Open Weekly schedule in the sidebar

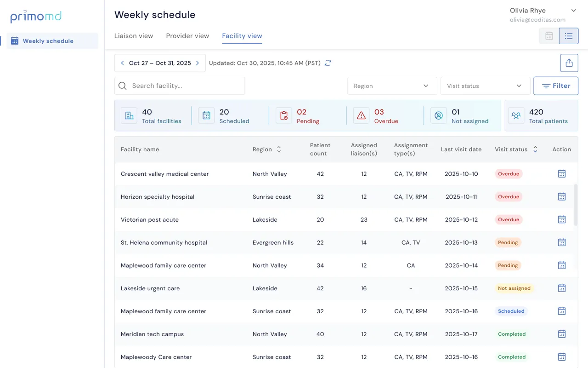click(x=52, y=41)
